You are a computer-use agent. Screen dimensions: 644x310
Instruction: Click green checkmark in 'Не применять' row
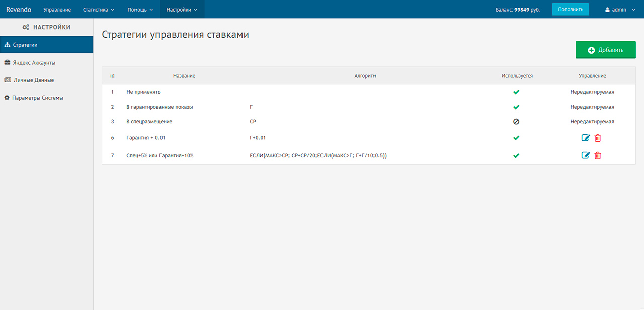coord(516,92)
